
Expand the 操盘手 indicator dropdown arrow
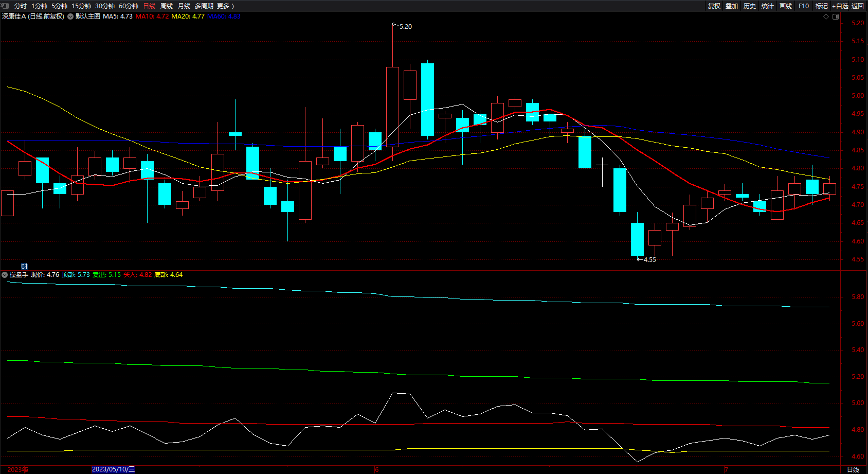click(5, 275)
